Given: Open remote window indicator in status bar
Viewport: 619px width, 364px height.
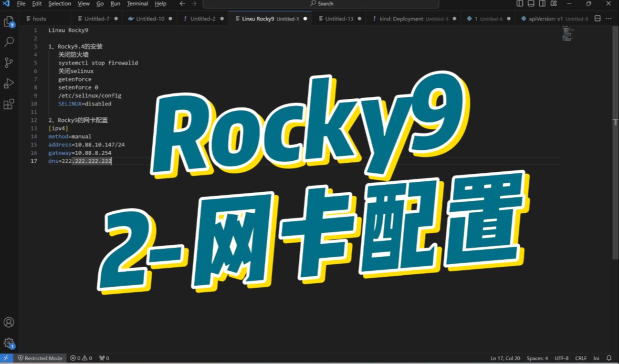Looking at the screenshot, I should [x=6, y=358].
